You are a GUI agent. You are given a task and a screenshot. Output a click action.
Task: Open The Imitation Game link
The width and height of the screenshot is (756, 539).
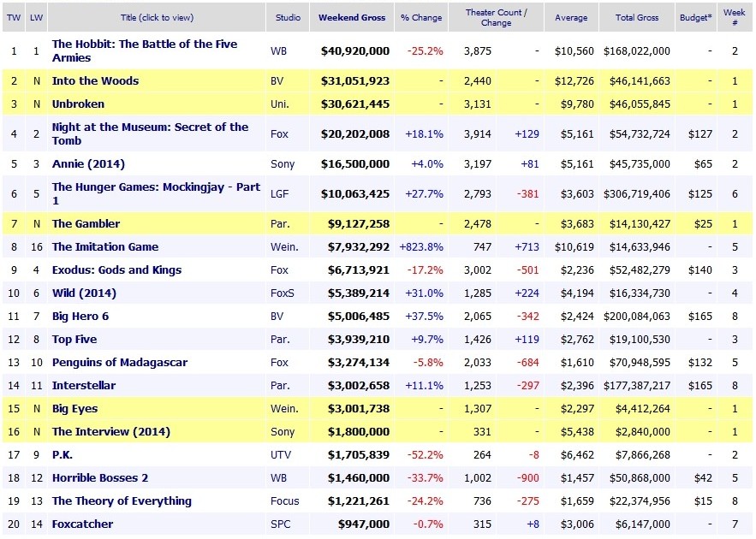[x=105, y=246]
